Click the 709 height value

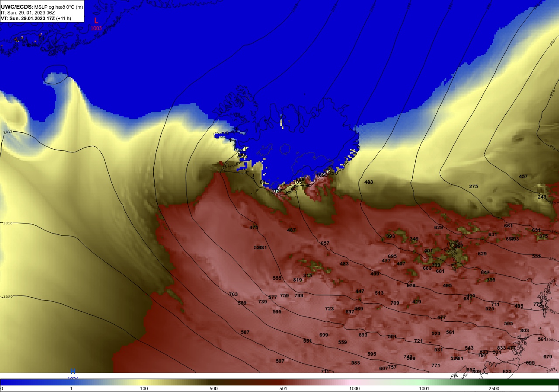pos(395,303)
